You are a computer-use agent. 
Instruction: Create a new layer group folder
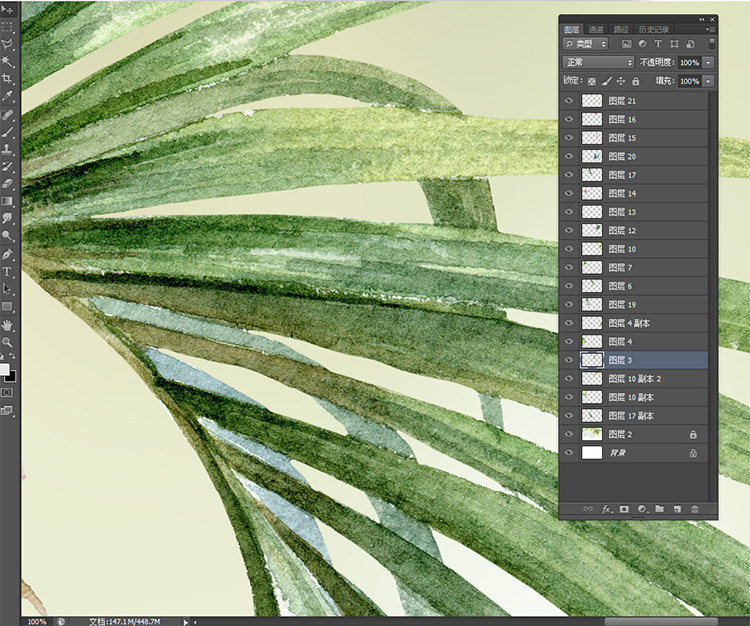660,509
